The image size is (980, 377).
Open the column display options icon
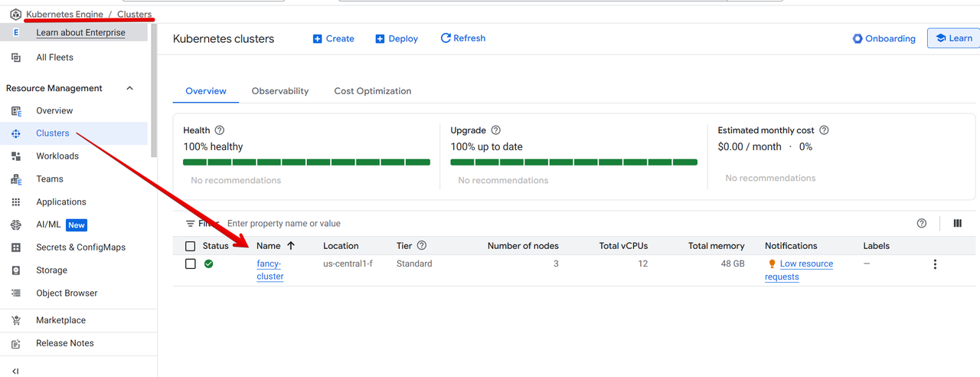pos(957,224)
